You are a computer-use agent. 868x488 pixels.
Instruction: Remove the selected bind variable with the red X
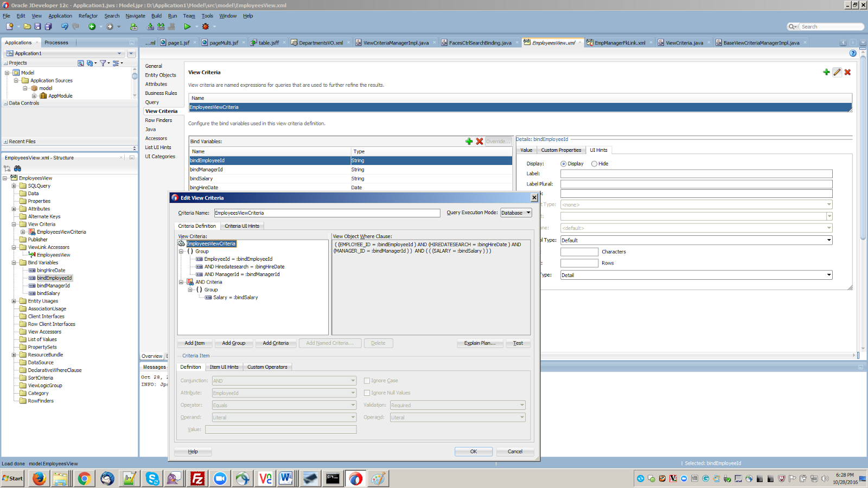pyautogui.click(x=480, y=141)
